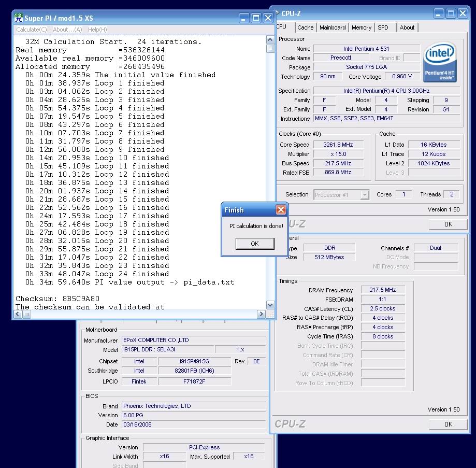
Task: Click the Instructions field MMX, SSE, SSE2
Action: pos(387,119)
